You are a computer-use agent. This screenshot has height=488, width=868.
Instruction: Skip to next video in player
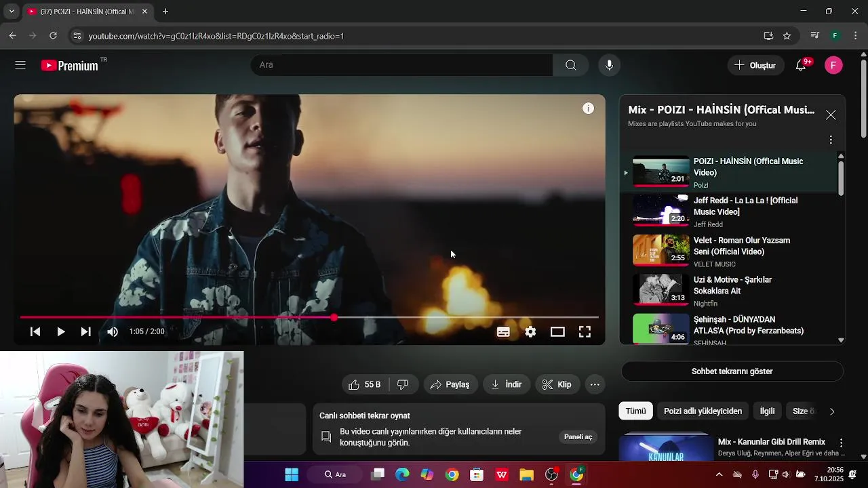pos(85,331)
